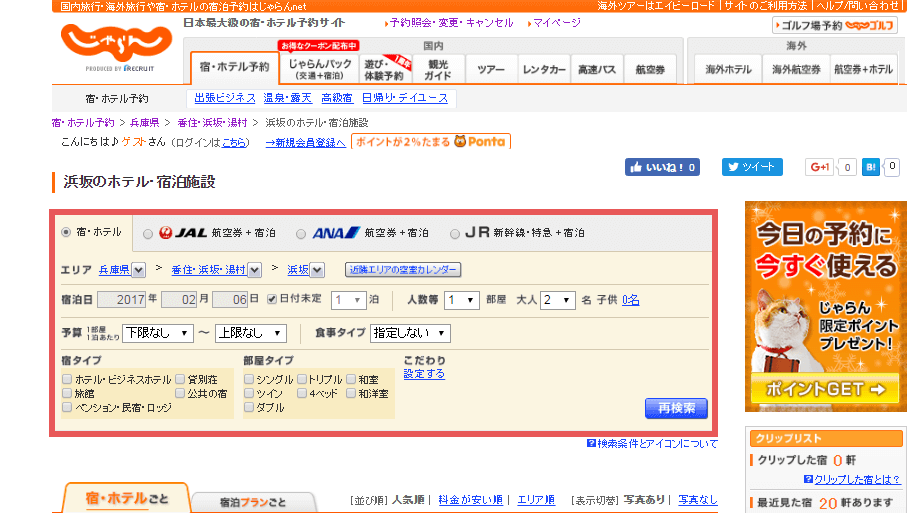Check the 旅館 accommodation type checkbox
The image size is (909, 513).
(67, 394)
